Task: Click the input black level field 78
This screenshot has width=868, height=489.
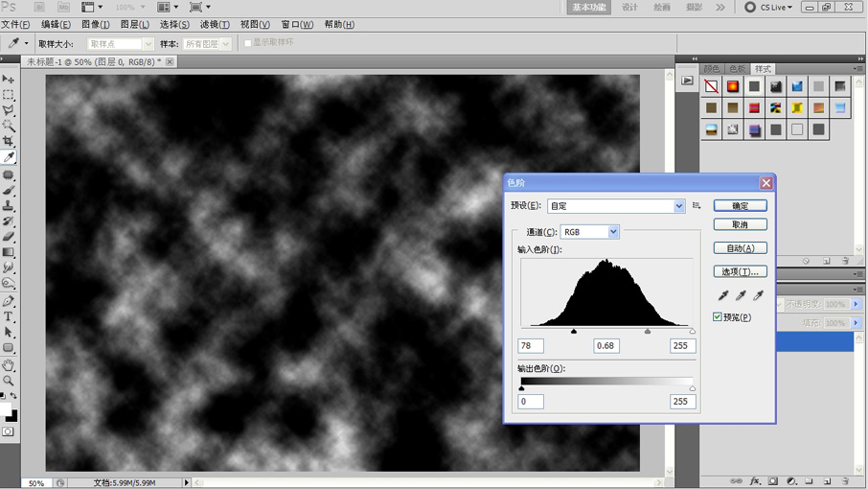Action: 531,345
